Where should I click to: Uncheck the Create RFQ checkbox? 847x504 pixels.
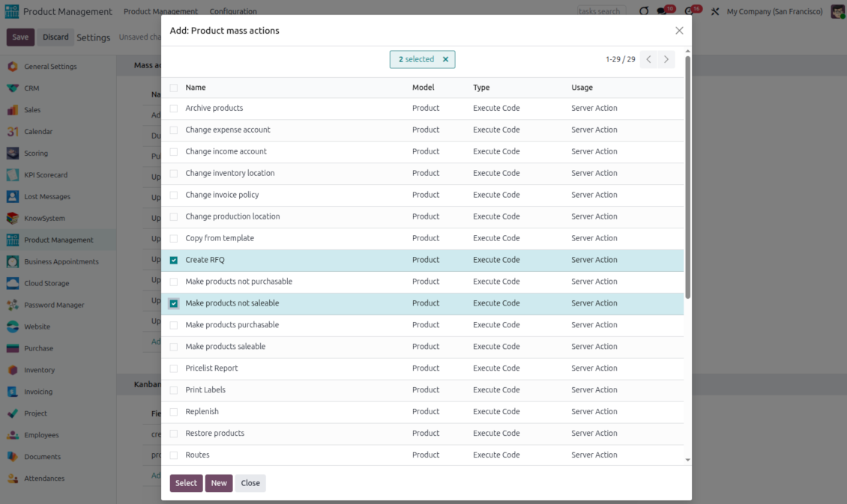click(174, 261)
